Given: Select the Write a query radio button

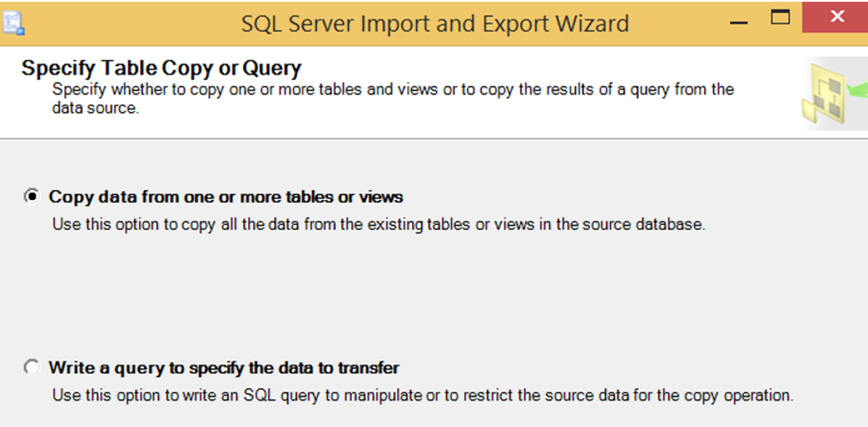Looking at the screenshot, I should pos(32,367).
